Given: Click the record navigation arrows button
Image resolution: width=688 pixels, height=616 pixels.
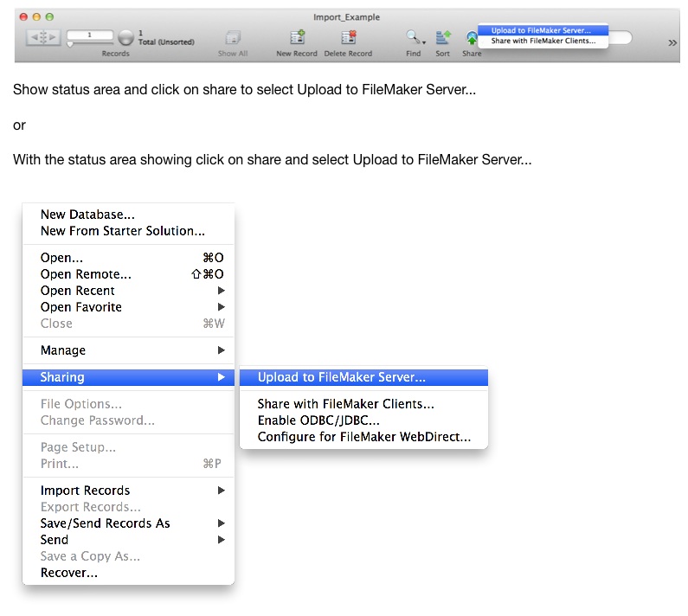Looking at the screenshot, I should [43, 38].
